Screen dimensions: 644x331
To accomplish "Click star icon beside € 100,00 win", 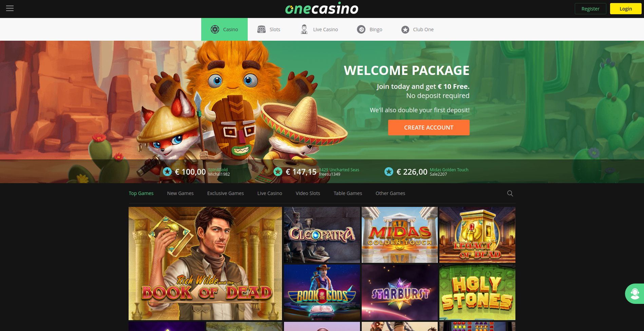I will click(x=167, y=172).
